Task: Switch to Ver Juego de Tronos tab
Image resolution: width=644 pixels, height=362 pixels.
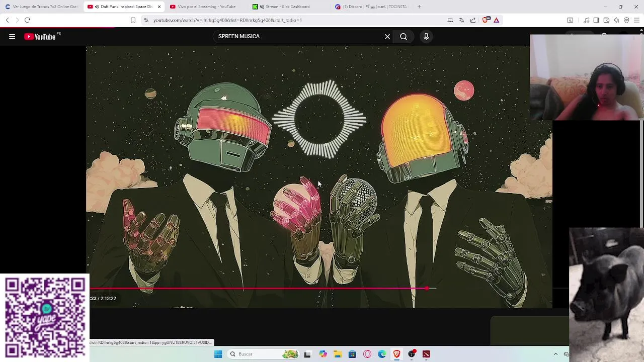Action: coord(41,7)
